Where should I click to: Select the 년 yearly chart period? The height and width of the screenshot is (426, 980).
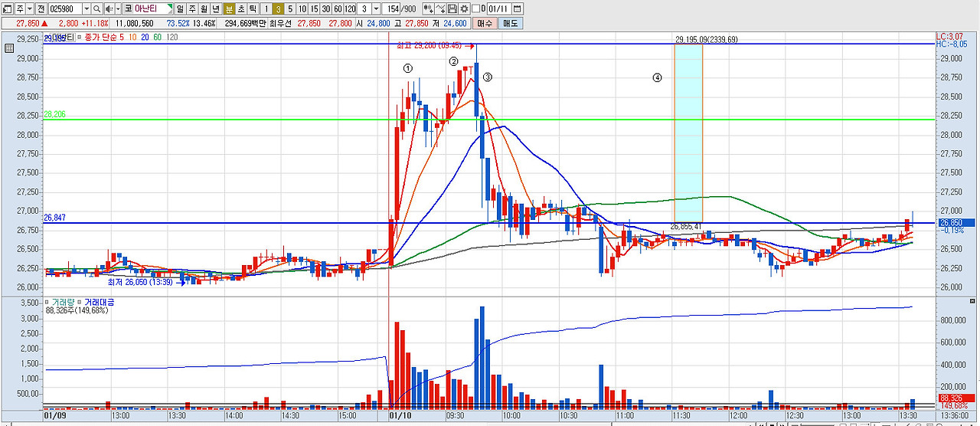click(216, 9)
